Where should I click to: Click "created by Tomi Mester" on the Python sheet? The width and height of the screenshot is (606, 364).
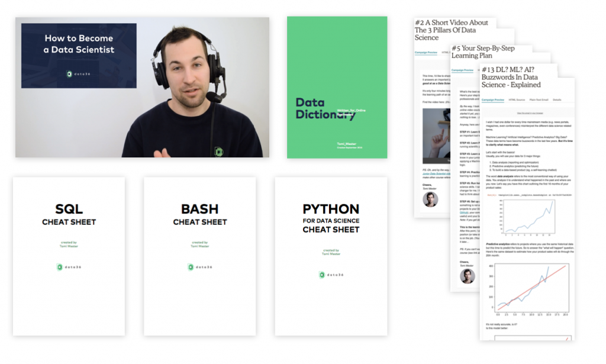point(331,252)
